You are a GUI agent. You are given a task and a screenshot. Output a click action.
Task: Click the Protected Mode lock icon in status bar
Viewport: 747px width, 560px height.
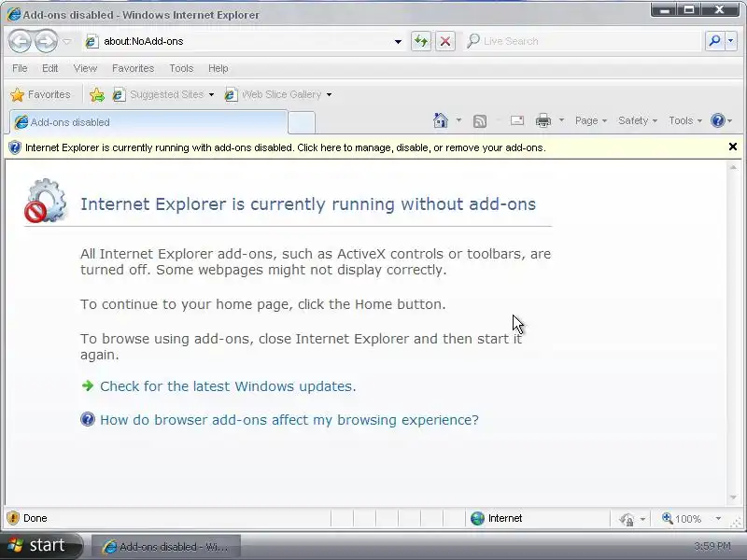627,519
